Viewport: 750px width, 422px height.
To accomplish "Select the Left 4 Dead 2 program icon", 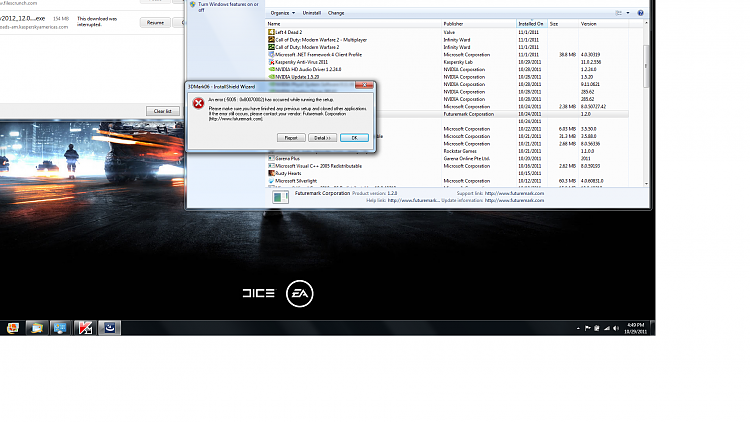I will 271,32.
